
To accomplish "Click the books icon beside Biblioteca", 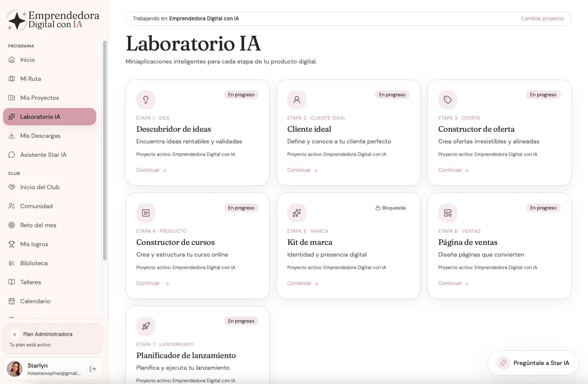I will pos(12,263).
